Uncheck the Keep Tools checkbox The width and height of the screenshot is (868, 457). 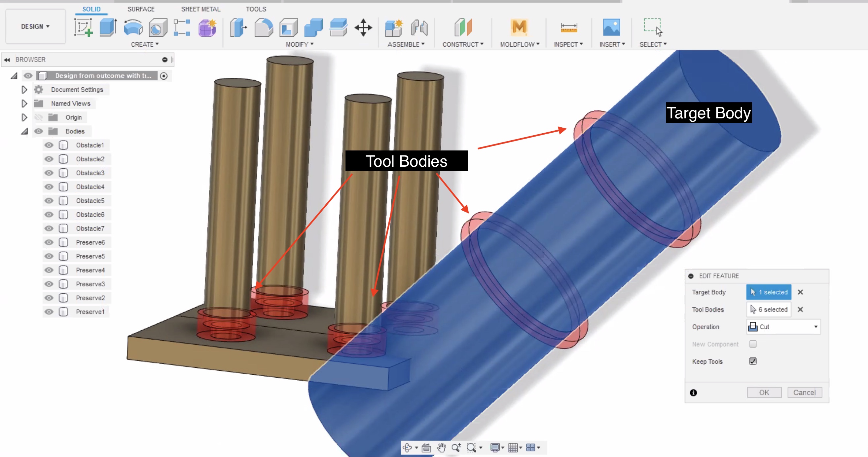[753, 361]
